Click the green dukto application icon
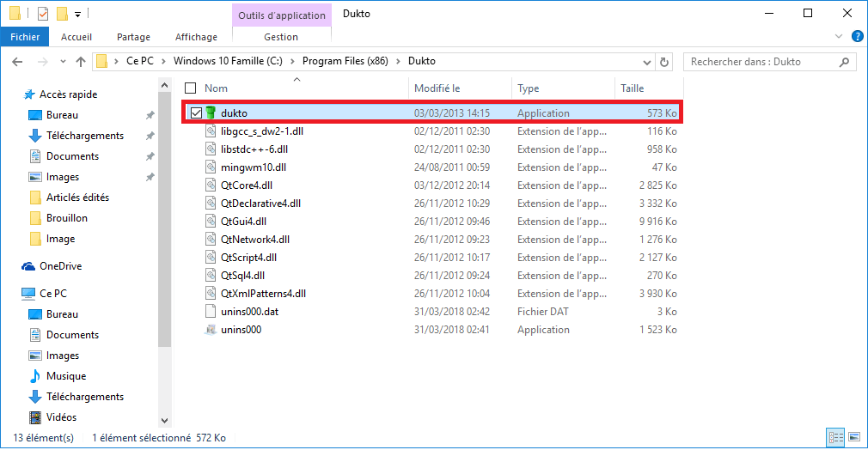This screenshot has height=450, width=868. [211, 113]
